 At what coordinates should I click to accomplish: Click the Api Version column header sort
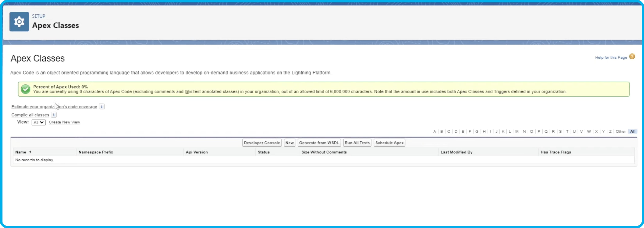pyautogui.click(x=196, y=152)
